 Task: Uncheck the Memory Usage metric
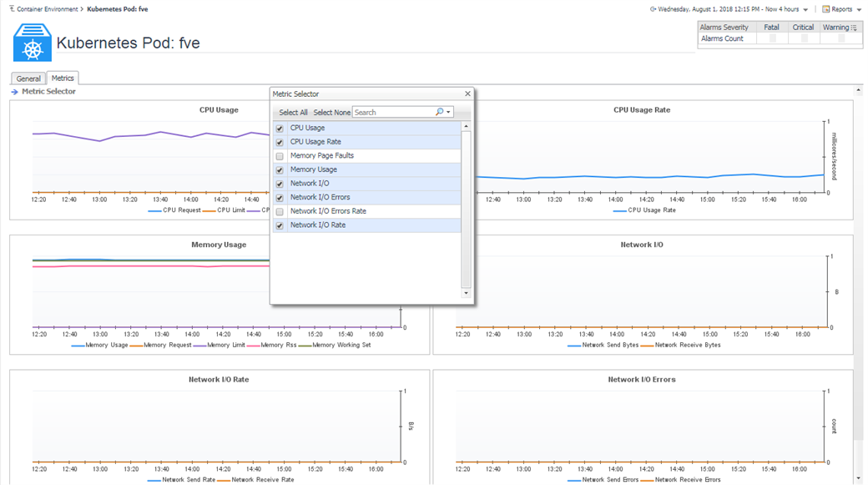280,170
